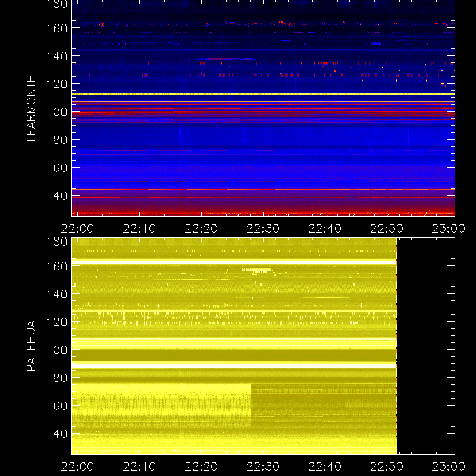The height and width of the screenshot is (476, 476).
Task: Select the 160 tick label on Learmonth axis
Action: coord(57,28)
